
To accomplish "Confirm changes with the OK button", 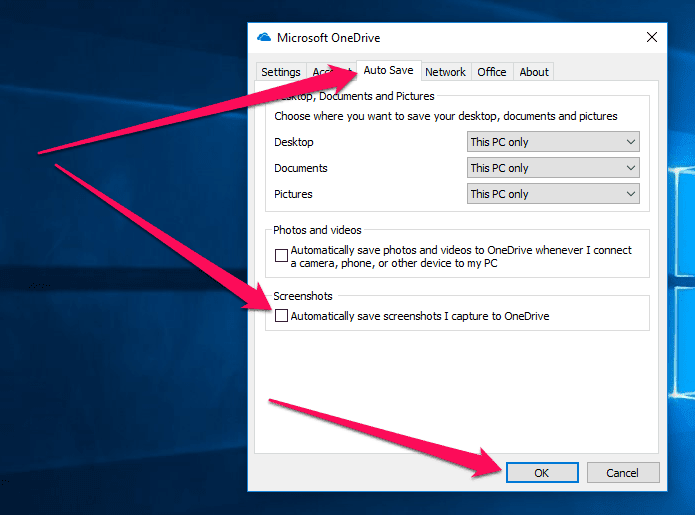I will (x=542, y=473).
